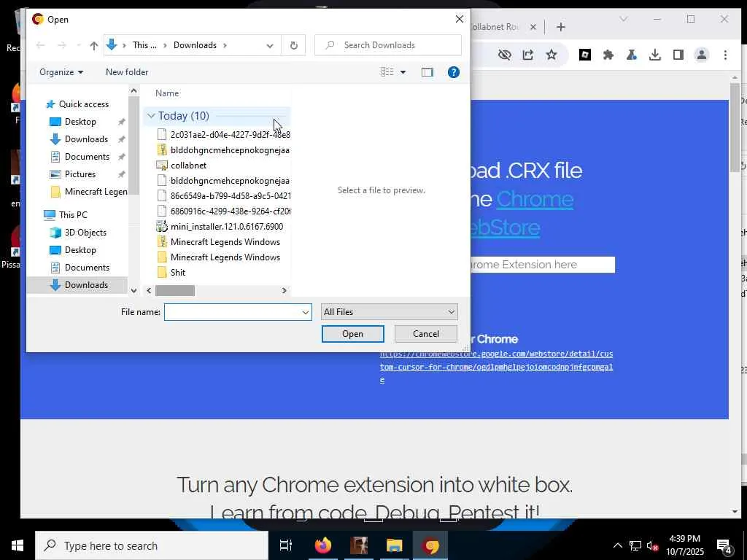Open Quick access in navigation pane
The image size is (747, 560).
point(77,104)
